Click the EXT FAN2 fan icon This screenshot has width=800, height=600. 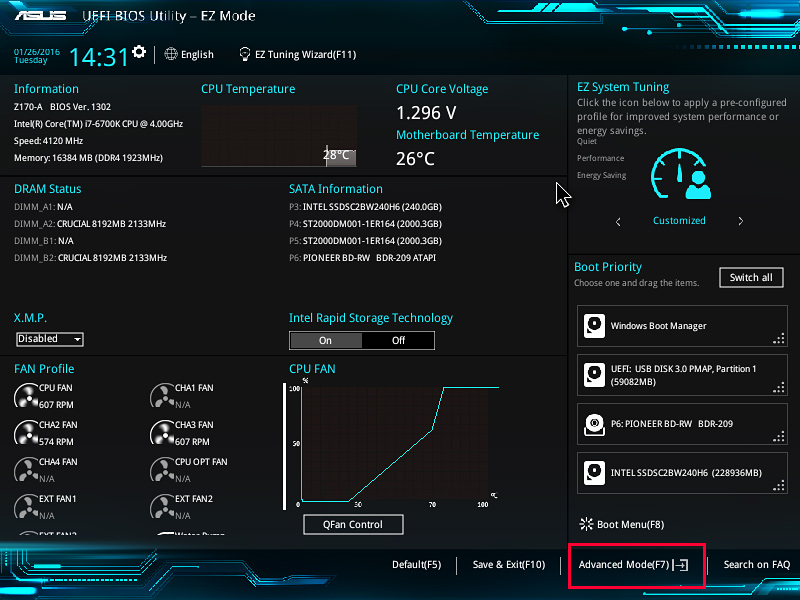[x=162, y=507]
